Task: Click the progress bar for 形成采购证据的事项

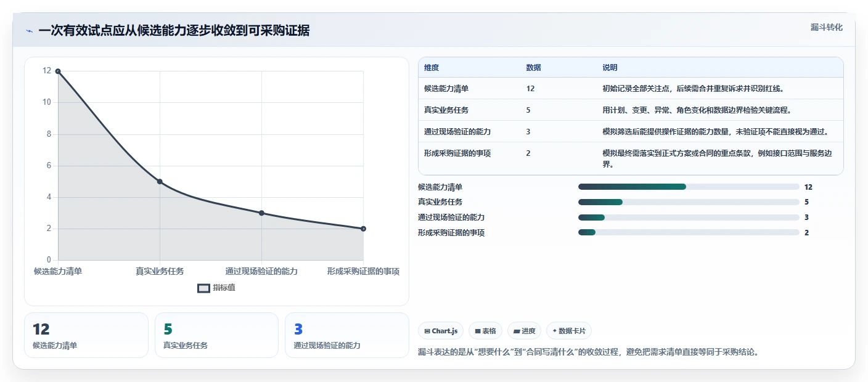Action: [689, 232]
